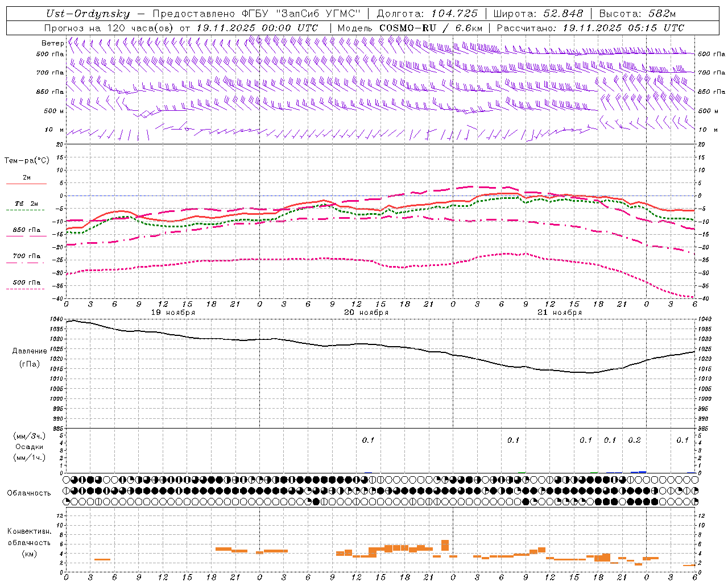Screen dimensions: 728x582
Task: Click the red solid line sample under the 2м legend entry
Action: pyautogui.click(x=26, y=184)
